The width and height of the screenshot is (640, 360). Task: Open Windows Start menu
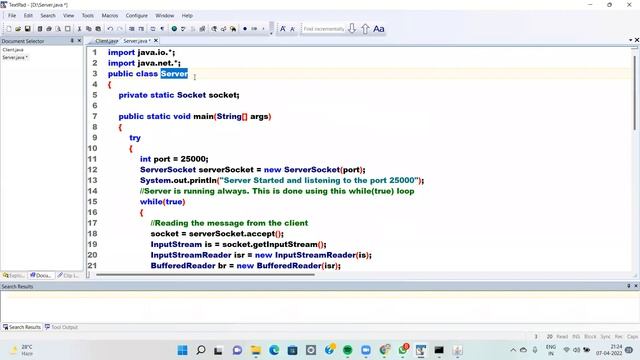tap(182, 350)
